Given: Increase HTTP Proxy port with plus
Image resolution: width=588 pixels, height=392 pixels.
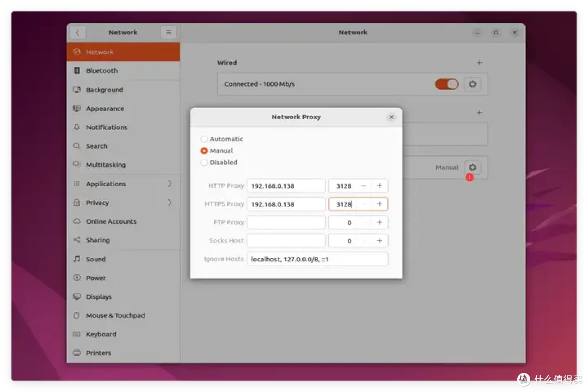Looking at the screenshot, I should click(x=379, y=186).
